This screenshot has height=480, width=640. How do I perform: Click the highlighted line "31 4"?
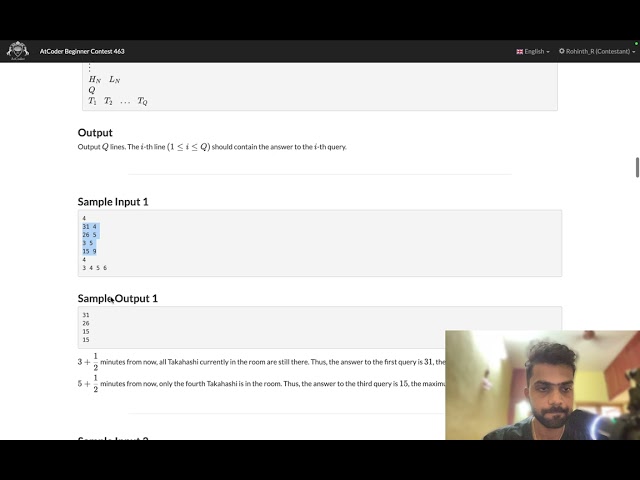[89, 227]
